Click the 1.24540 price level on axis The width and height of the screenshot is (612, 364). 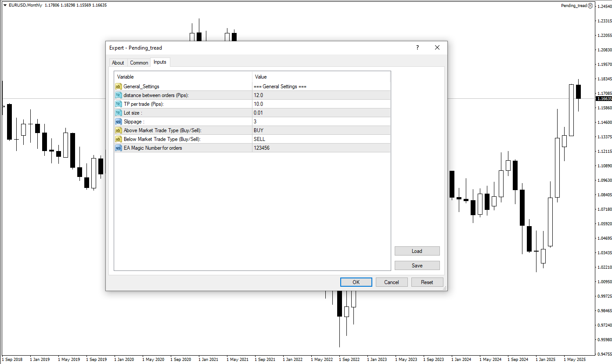pos(605,7)
